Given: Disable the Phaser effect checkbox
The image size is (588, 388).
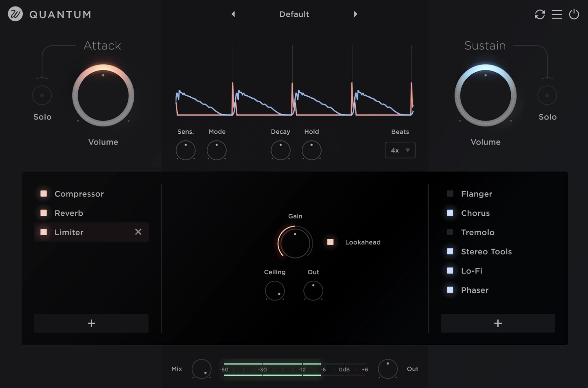Looking at the screenshot, I should [x=450, y=290].
